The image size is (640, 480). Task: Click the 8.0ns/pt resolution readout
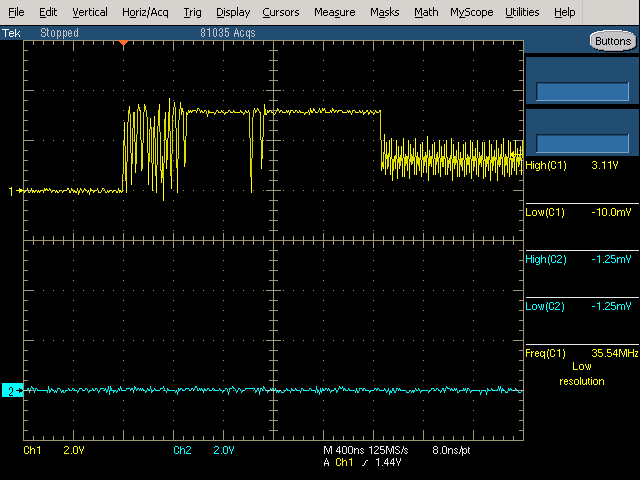[x=451, y=450]
